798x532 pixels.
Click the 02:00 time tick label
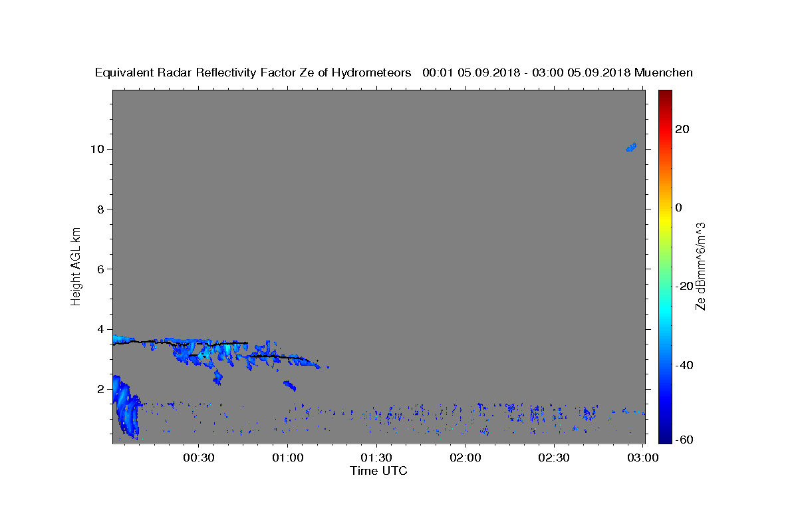465,458
